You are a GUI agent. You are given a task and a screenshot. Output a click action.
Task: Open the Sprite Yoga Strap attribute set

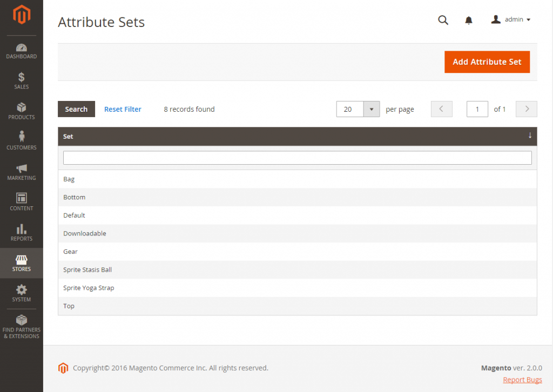298,288
